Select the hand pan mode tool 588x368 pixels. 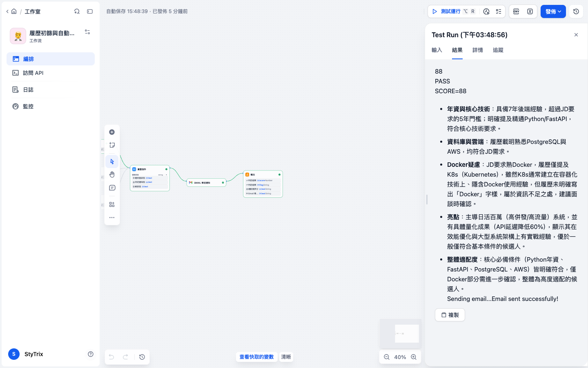tap(112, 175)
